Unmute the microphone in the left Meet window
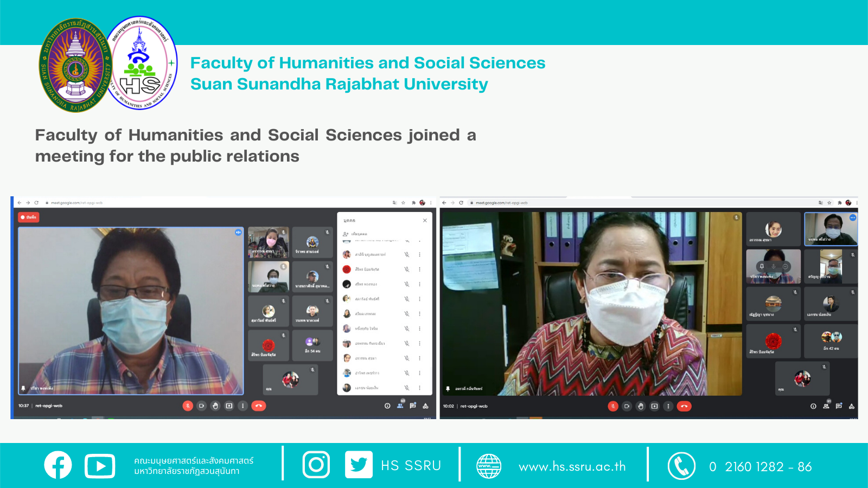 pyautogui.click(x=188, y=406)
